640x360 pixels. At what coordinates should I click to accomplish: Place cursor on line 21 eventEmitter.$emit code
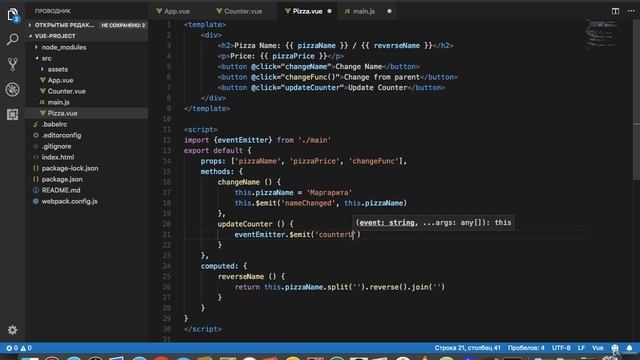[x=297, y=235]
